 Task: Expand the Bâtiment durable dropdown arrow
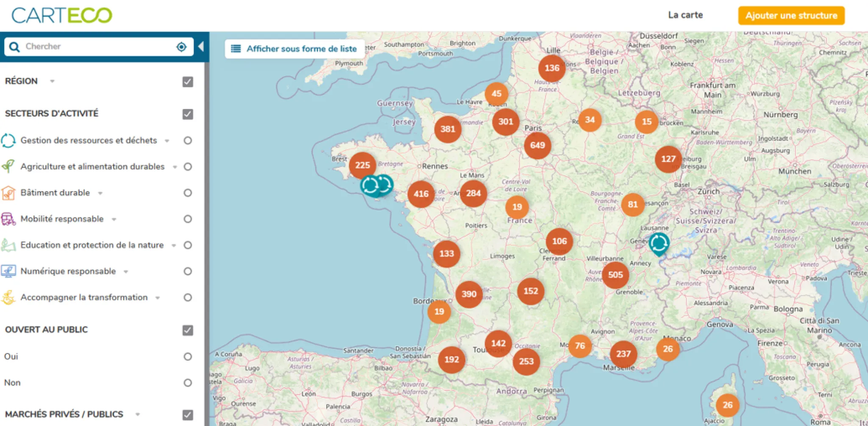coord(100,193)
